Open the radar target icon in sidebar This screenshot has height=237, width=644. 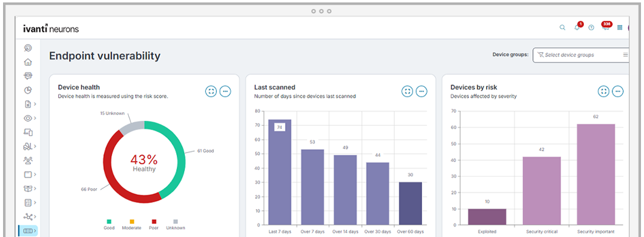[28, 48]
